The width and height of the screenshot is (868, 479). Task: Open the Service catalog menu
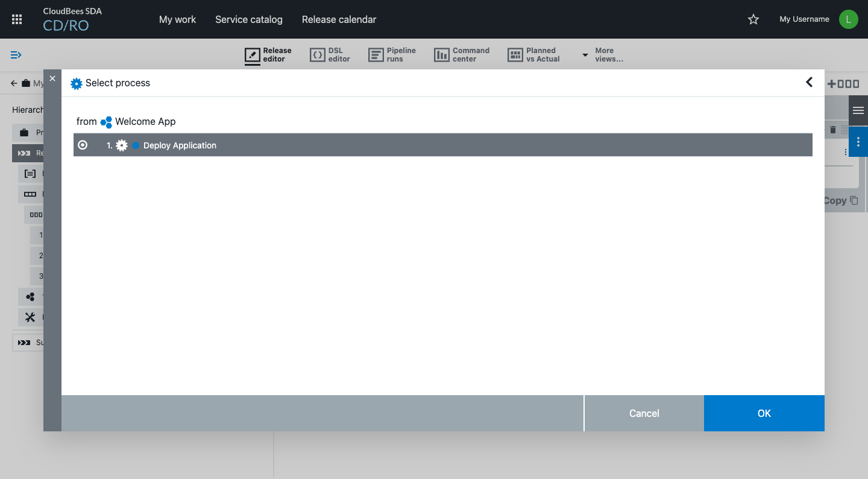pyautogui.click(x=248, y=19)
